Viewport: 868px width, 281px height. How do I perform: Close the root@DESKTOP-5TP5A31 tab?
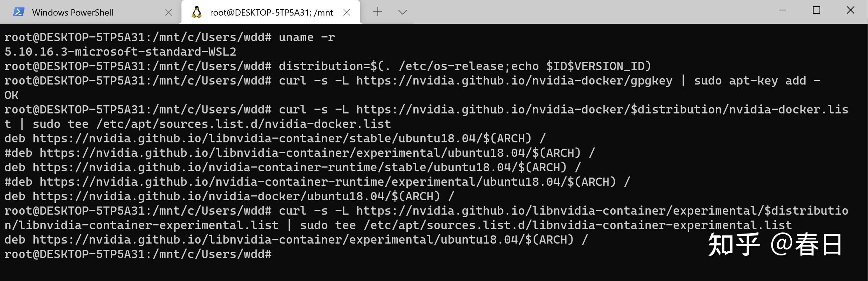(x=347, y=11)
